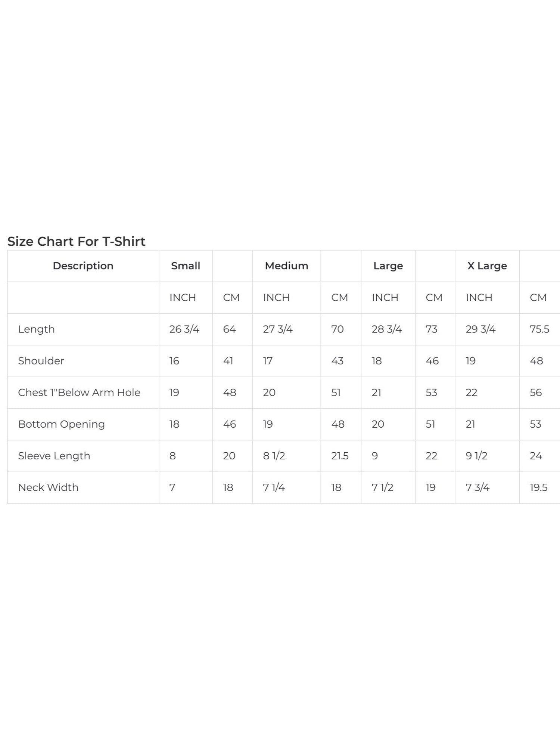560x747 pixels.
Task: Select the Description column header
Action: coord(83,266)
